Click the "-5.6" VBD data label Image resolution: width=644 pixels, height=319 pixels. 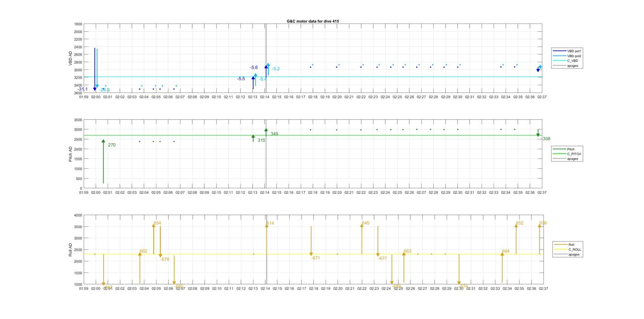coord(254,68)
